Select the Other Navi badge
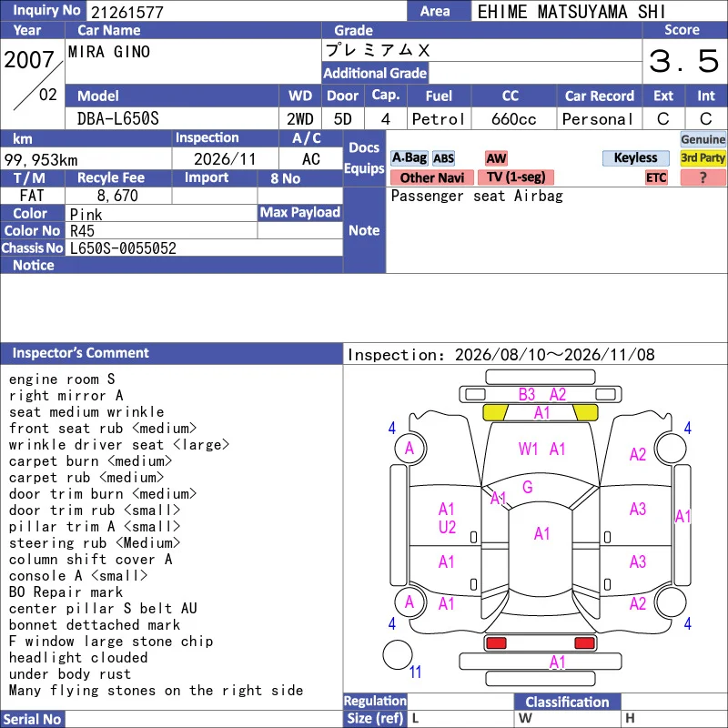The height and width of the screenshot is (728, 728). point(431,177)
